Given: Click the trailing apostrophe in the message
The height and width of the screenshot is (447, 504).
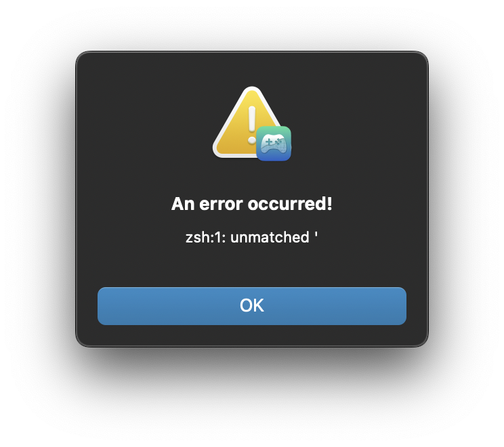Looking at the screenshot, I should click(x=316, y=234).
